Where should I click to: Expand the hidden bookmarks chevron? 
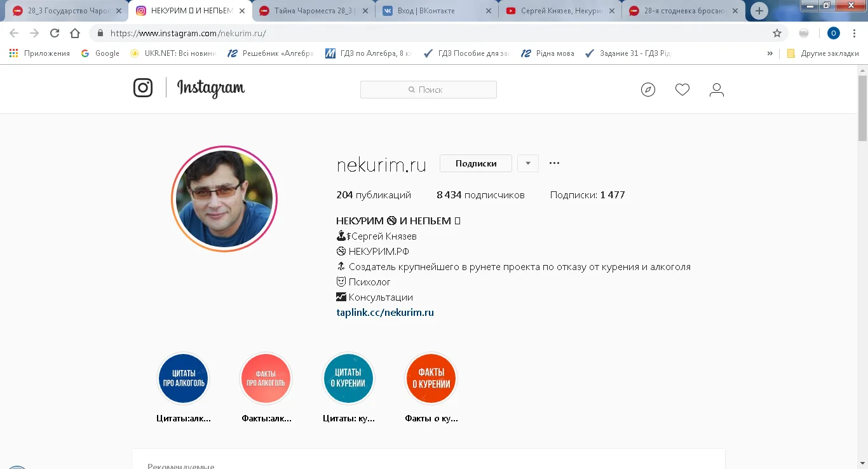(770, 53)
